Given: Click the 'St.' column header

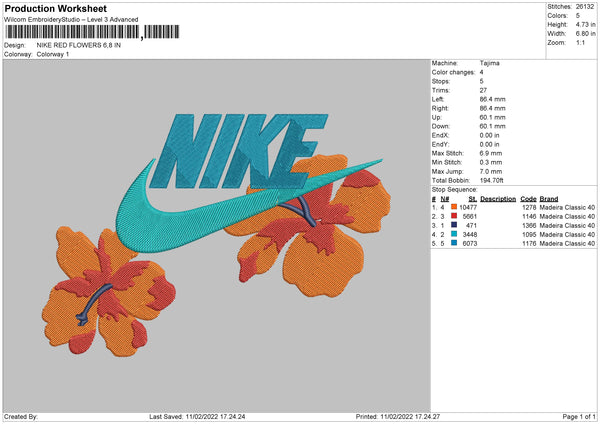Looking at the screenshot, I should click(473, 199).
